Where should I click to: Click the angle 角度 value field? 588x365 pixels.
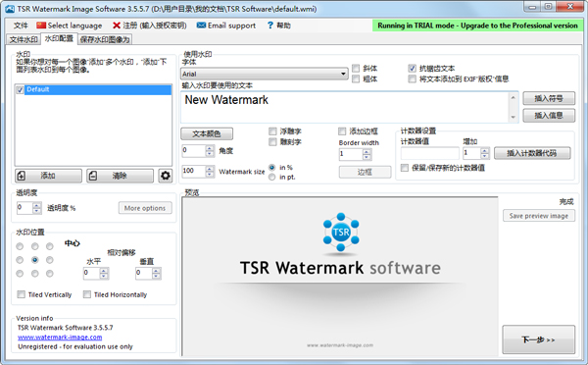coord(193,150)
